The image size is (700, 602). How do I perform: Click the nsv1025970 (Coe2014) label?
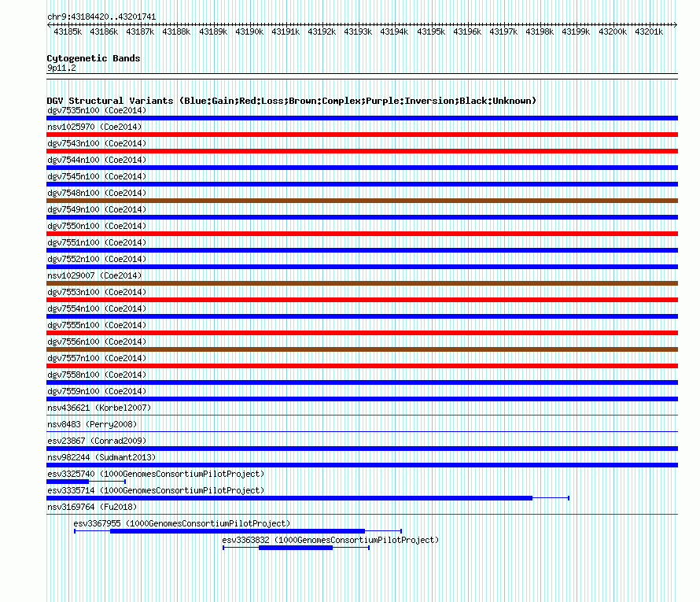[94, 127]
